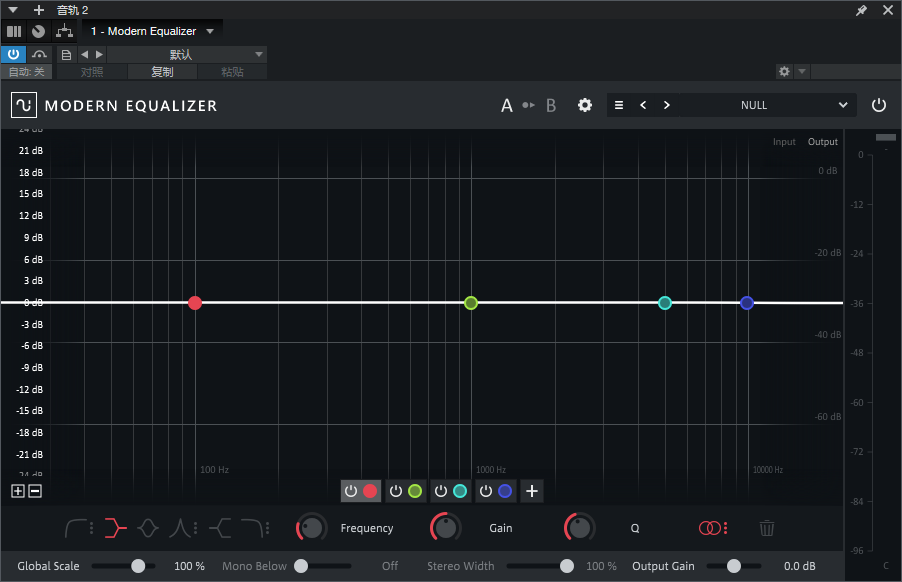Adjust the Mono Below slider handle
This screenshot has width=902, height=582.
tap(301, 566)
